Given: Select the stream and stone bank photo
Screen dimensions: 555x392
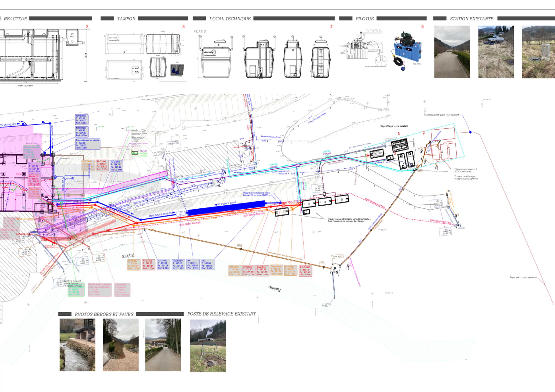Looking at the screenshot, I should [77, 345].
